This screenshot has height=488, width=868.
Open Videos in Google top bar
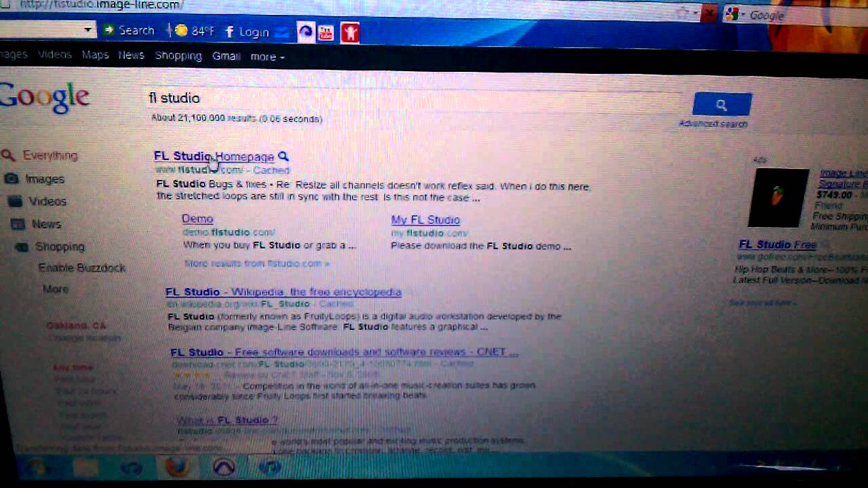(54, 55)
